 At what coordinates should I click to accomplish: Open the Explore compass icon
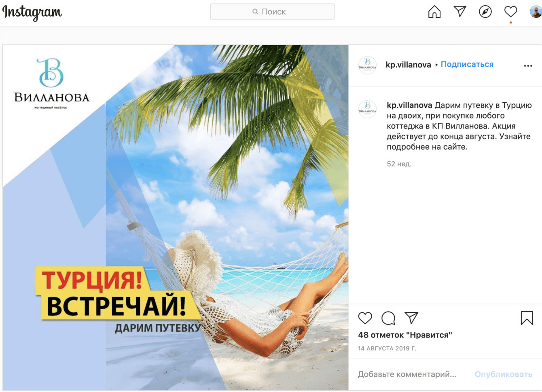[x=485, y=12]
